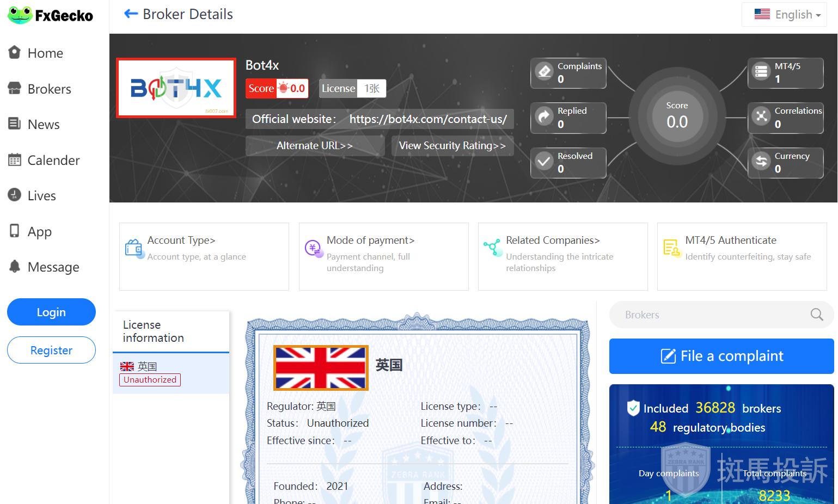Screen dimensions: 838x504
Task: Click the Resolved checkmark icon
Action: [x=544, y=162]
